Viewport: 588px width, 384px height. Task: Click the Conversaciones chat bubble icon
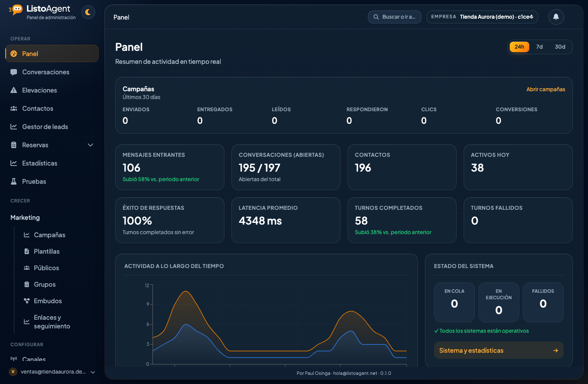[13, 72]
